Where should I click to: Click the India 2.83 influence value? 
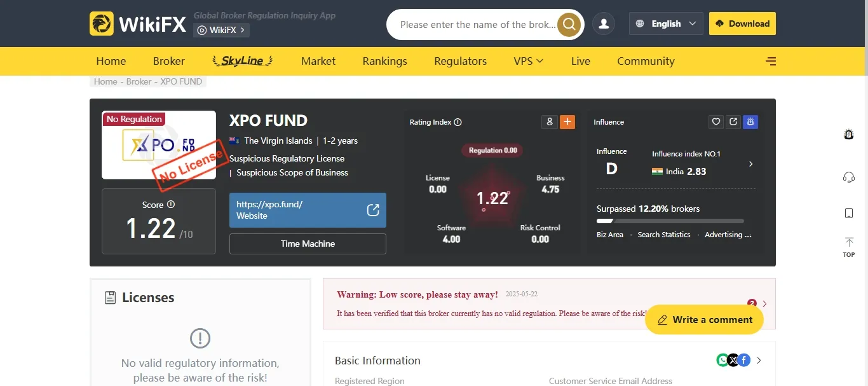point(679,171)
